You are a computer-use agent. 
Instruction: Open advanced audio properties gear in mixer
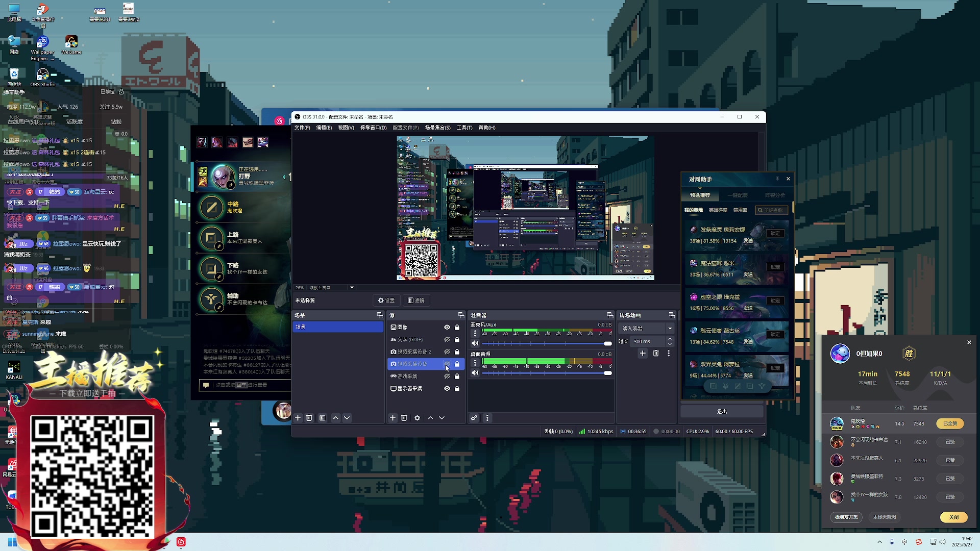click(474, 418)
